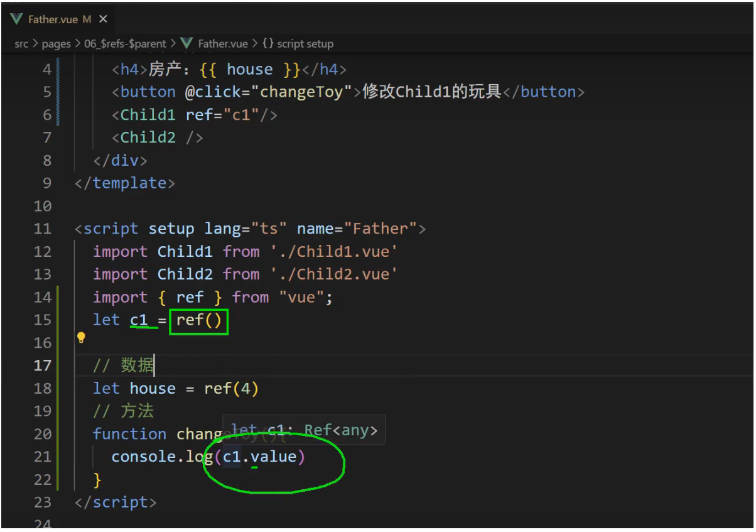Click the Ref<any> type hover tooltip
The image size is (756, 532).
pos(304,430)
